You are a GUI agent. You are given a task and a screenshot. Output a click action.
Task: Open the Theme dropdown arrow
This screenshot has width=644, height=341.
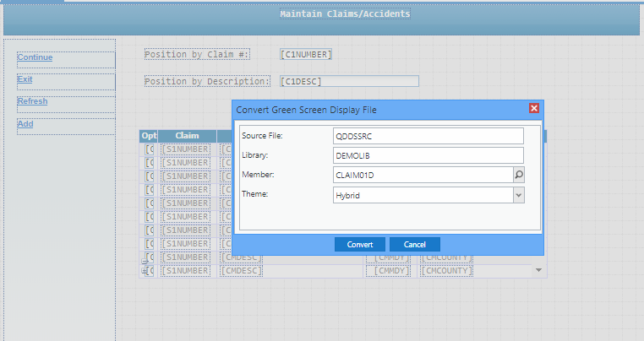(518, 195)
